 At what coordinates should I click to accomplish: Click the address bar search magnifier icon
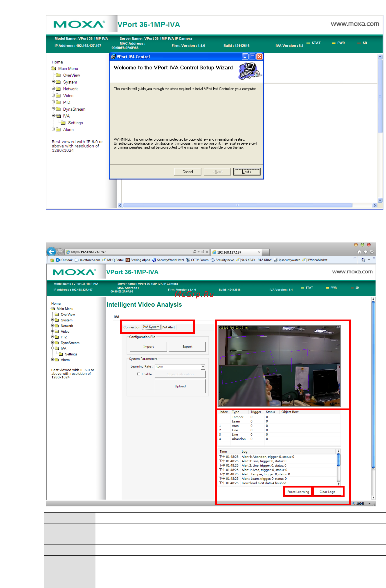pyautogui.click(x=195, y=252)
